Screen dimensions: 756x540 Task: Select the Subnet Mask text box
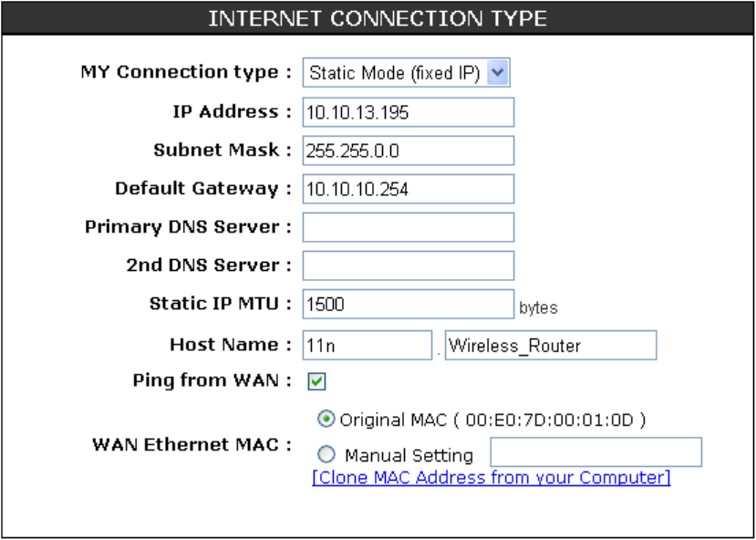coord(408,151)
